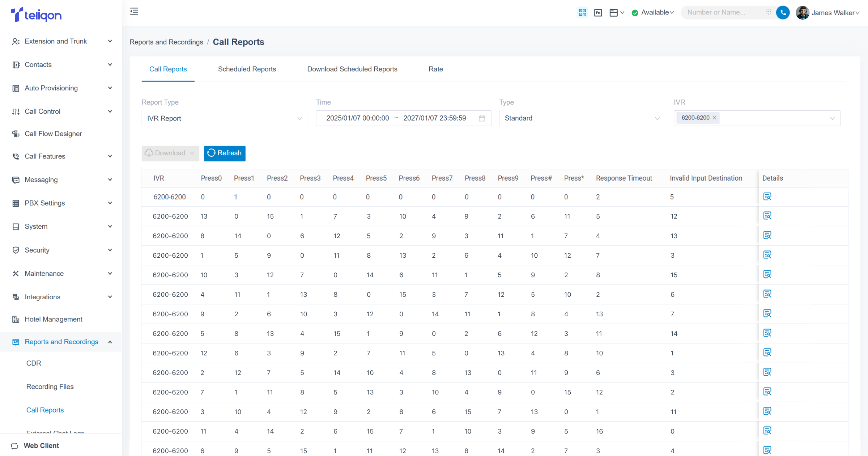Open the Report Type dropdown

(x=224, y=118)
